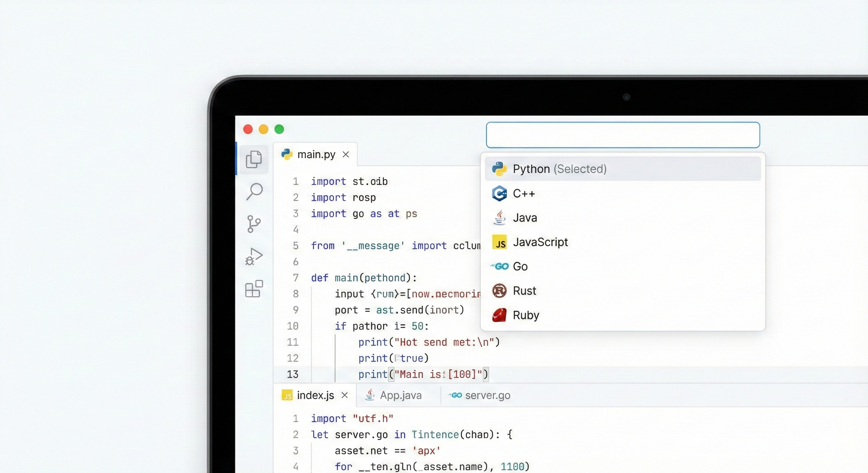Choose Ruby in the language picker
This screenshot has width=868, height=473.
(526, 315)
